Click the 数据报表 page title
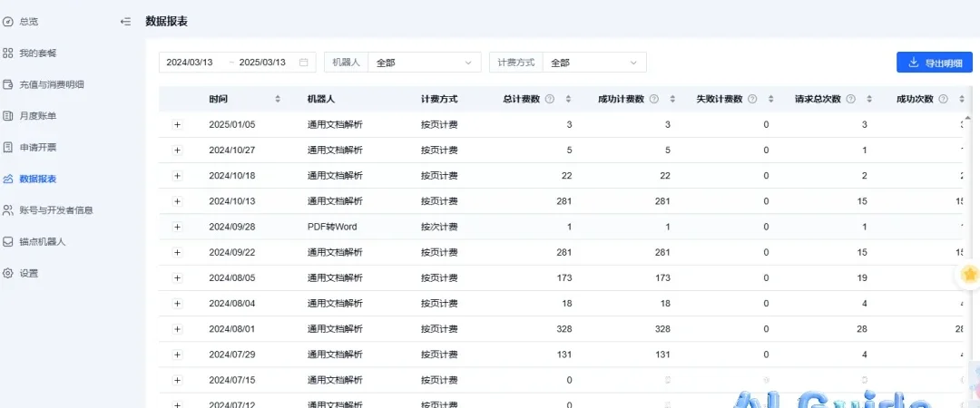The height and width of the screenshot is (408, 980). point(167,21)
